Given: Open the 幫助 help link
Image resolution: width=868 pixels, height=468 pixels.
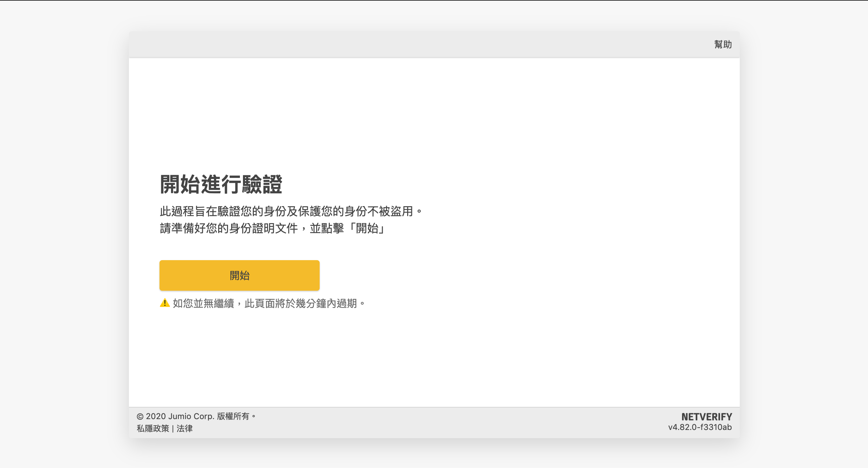Looking at the screenshot, I should click(723, 44).
